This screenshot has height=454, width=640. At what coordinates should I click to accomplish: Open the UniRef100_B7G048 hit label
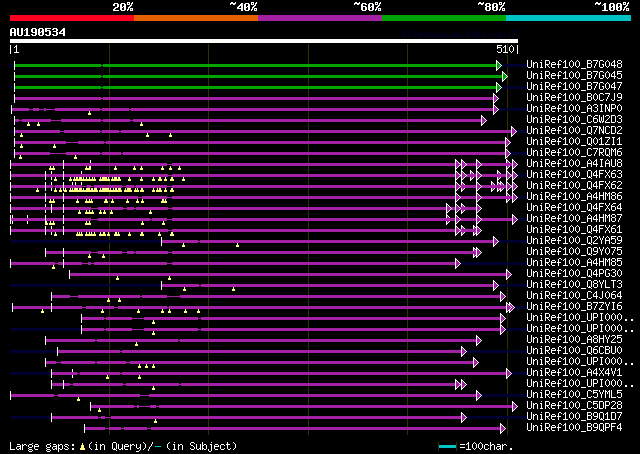574,65
